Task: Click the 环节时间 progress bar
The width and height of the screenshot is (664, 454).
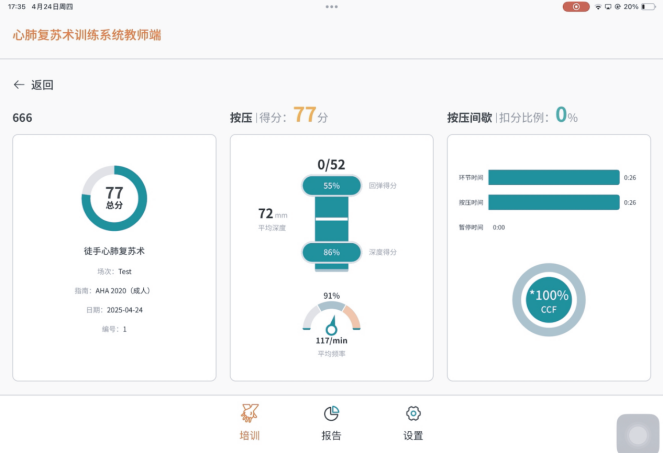Action: [554, 177]
